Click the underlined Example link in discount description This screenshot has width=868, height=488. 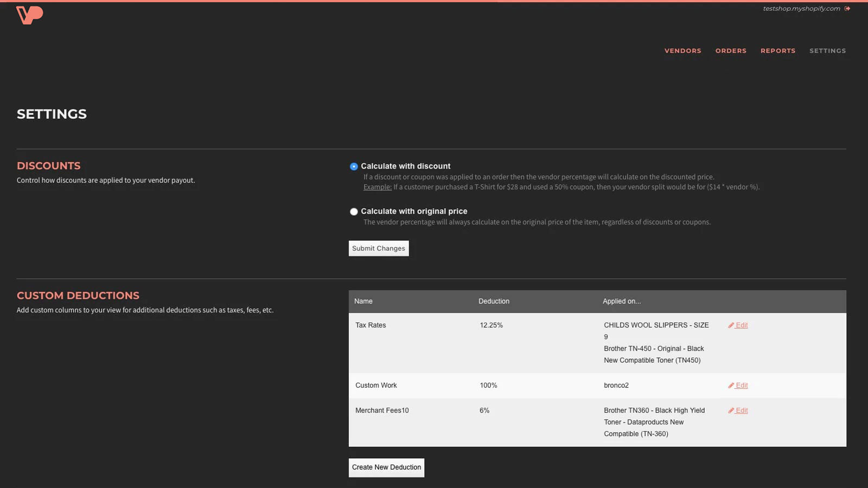(x=377, y=187)
